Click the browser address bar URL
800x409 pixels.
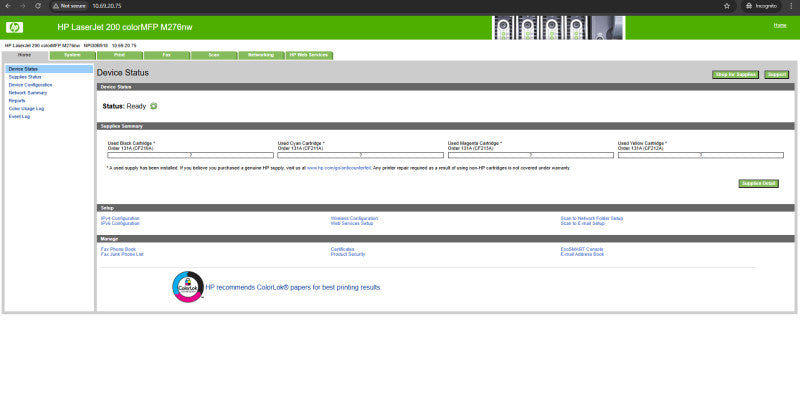click(x=106, y=6)
